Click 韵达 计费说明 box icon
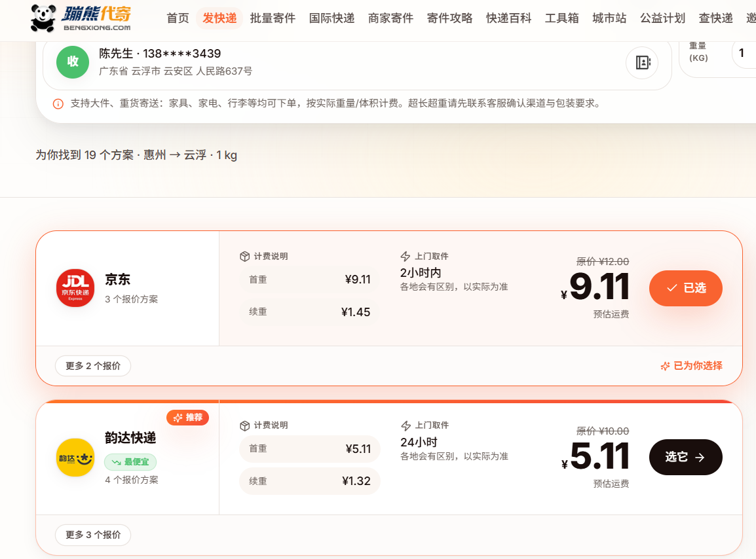This screenshot has height=559, width=756. 244,425
